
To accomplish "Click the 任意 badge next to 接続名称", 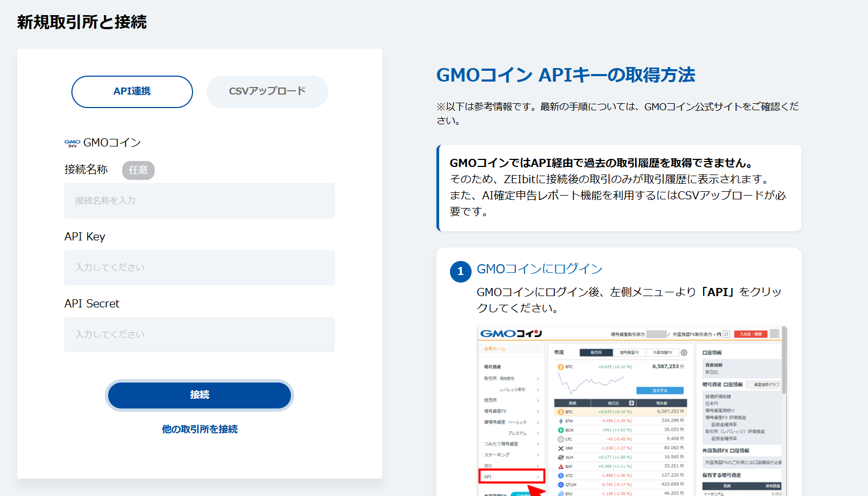I will click(x=138, y=170).
